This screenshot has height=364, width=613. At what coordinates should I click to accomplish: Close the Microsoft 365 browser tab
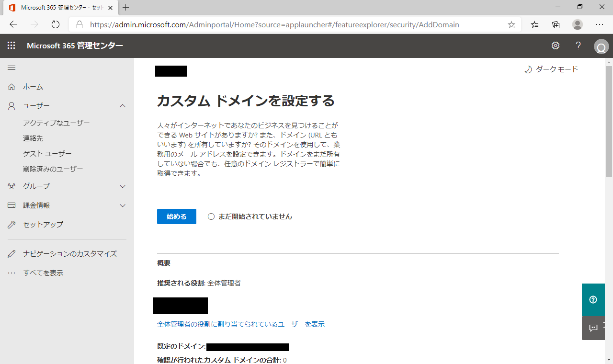(110, 8)
